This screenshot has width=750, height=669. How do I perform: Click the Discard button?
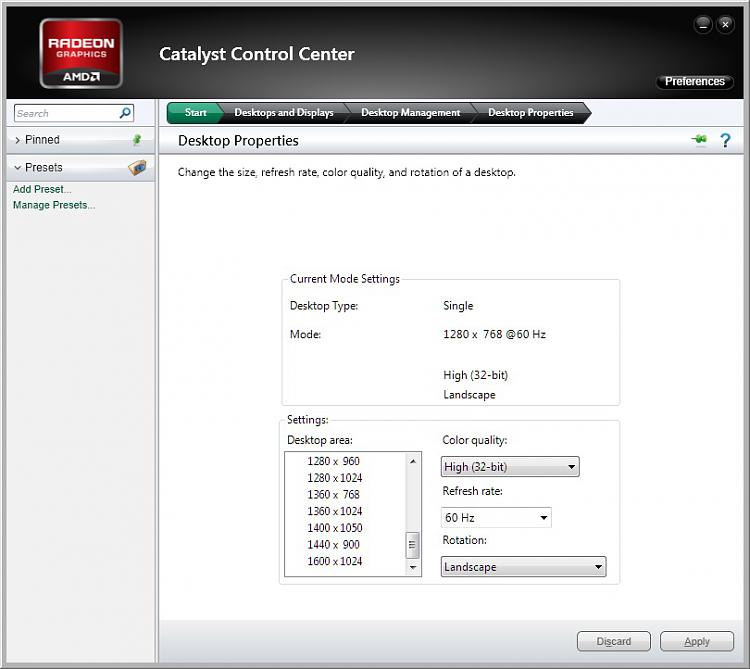614,641
